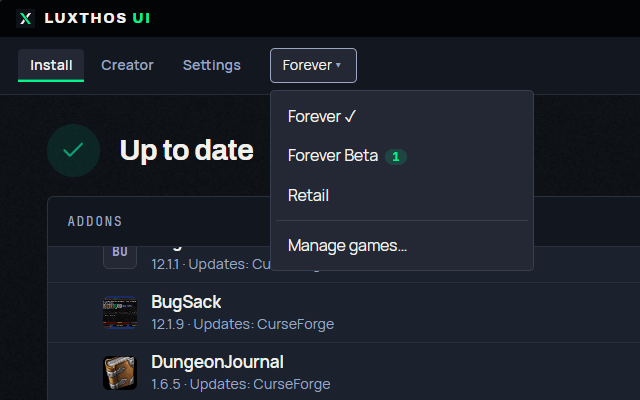Choose Forever Beta from the menu
The width and height of the screenshot is (640, 400).
[x=402, y=156]
